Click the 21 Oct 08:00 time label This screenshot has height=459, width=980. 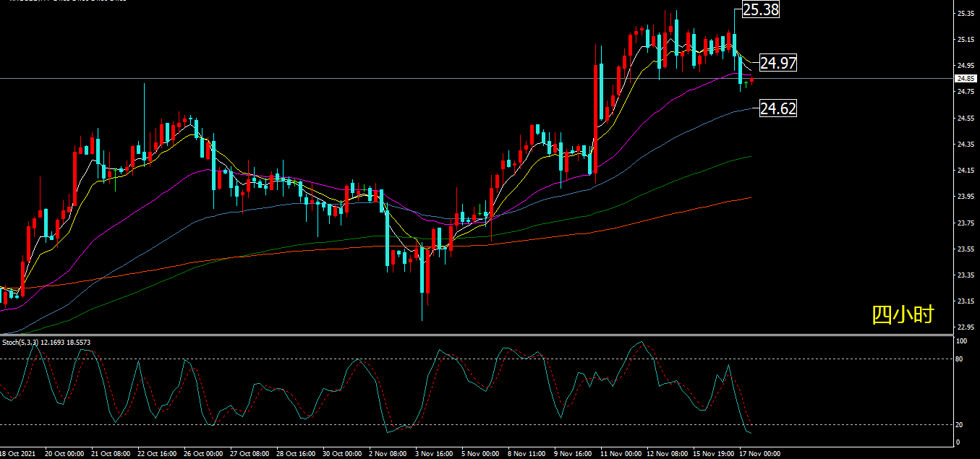(111, 453)
